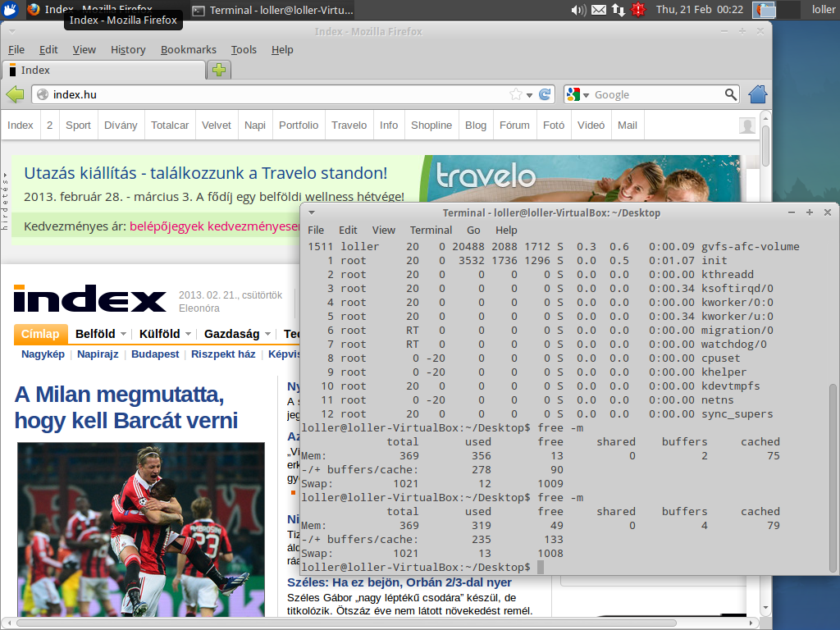The image size is (840, 630).
Task: Go to Firefox Home page icon
Action: point(757,94)
